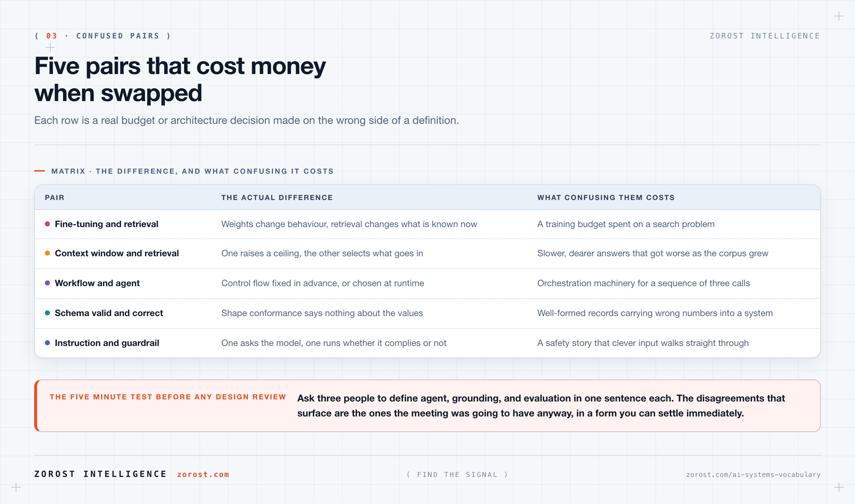Click the FIVE MINUTE TEST callout label

(x=168, y=397)
